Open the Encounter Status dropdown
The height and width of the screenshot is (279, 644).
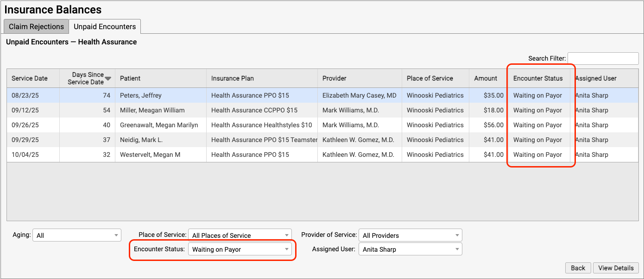(240, 249)
